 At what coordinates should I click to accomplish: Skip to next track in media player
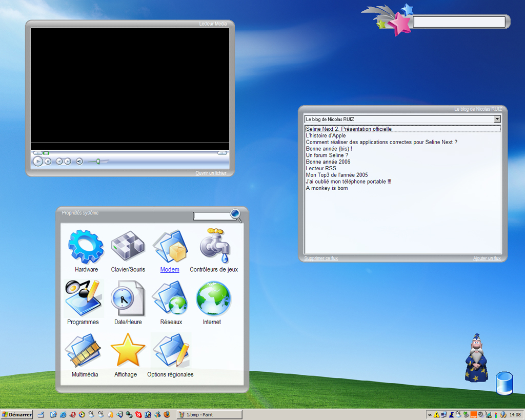68,162
